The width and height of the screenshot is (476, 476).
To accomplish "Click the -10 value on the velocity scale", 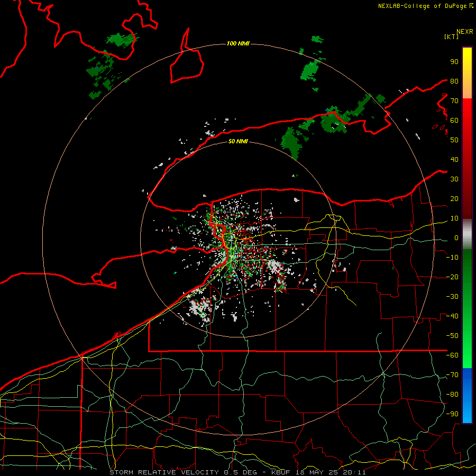I will [x=452, y=258].
